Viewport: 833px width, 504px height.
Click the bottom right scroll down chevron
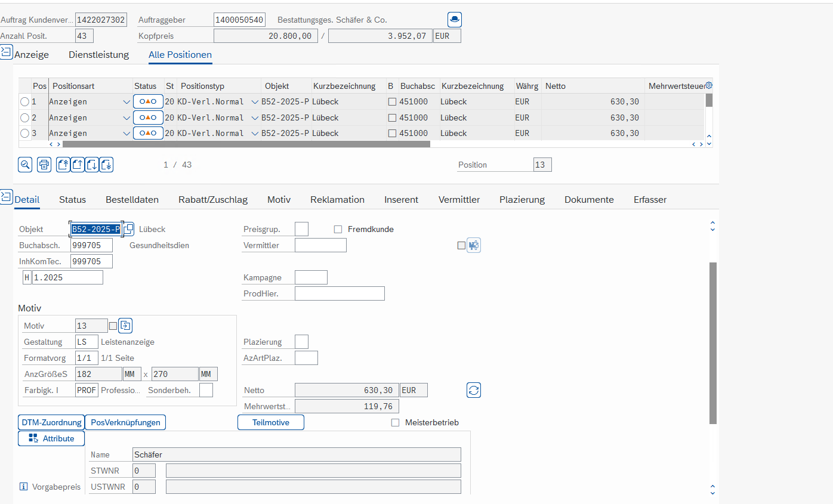tap(712, 493)
